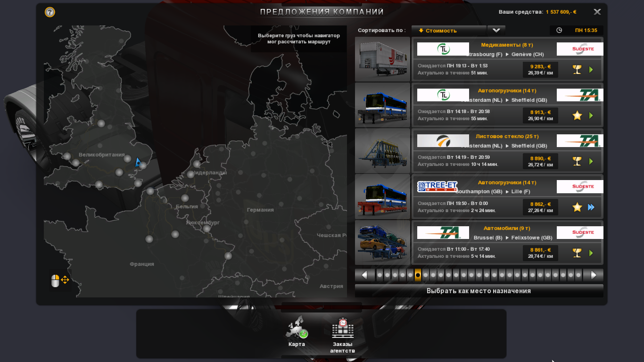644x362 pixels.
Task: Click origin company logo in Листовое стекло row
Action: (x=443, y=141)
